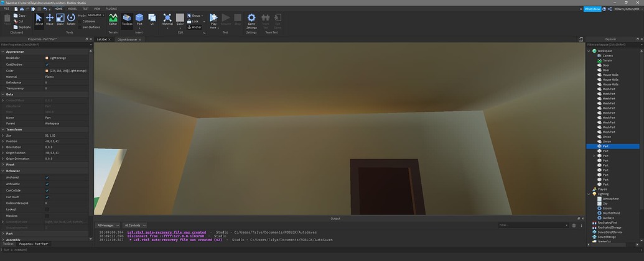Screen dimensions: 644x261
Task: Open the Lol.rbxl auto-recovery file link
Action: click(x=167, y=232)
